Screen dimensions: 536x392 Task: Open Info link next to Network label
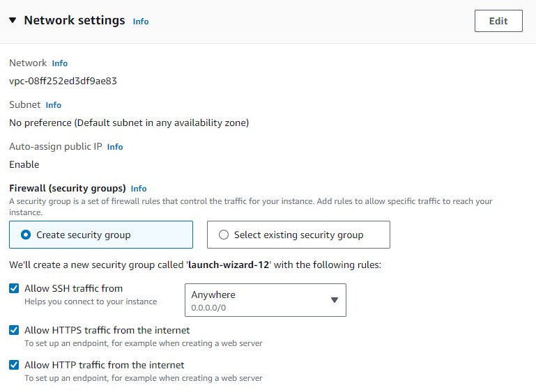pos(60,63)
